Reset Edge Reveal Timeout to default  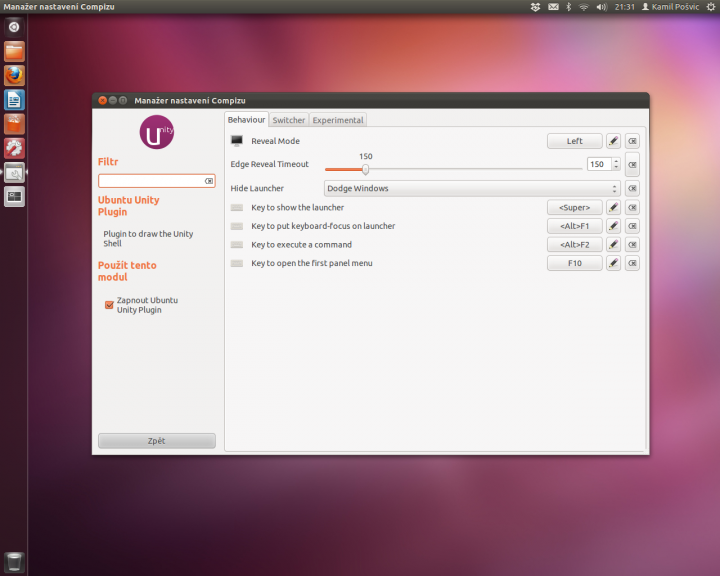click(632, 164)
